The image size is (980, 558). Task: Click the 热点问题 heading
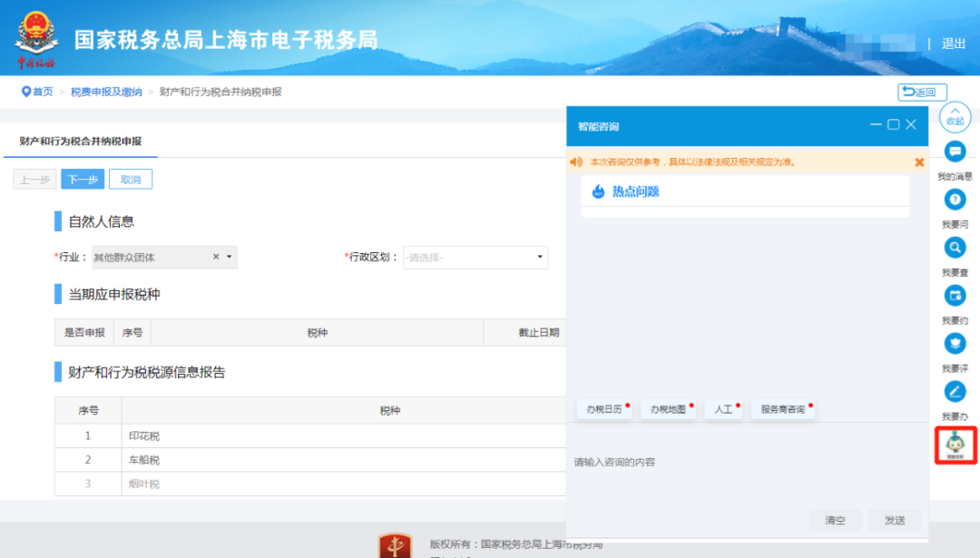(635, 191)
